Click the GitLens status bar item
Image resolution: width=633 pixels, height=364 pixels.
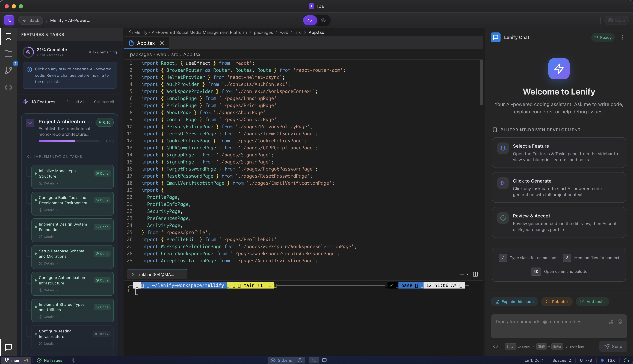[281, 360]
